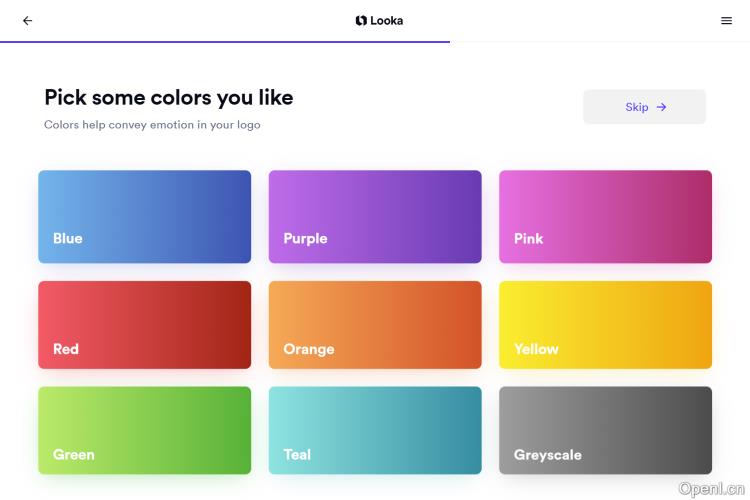Image resolution: width=750 pixels, height=500 pixels.
Task: Choose the Pink color tile
Action: (605, 216)
